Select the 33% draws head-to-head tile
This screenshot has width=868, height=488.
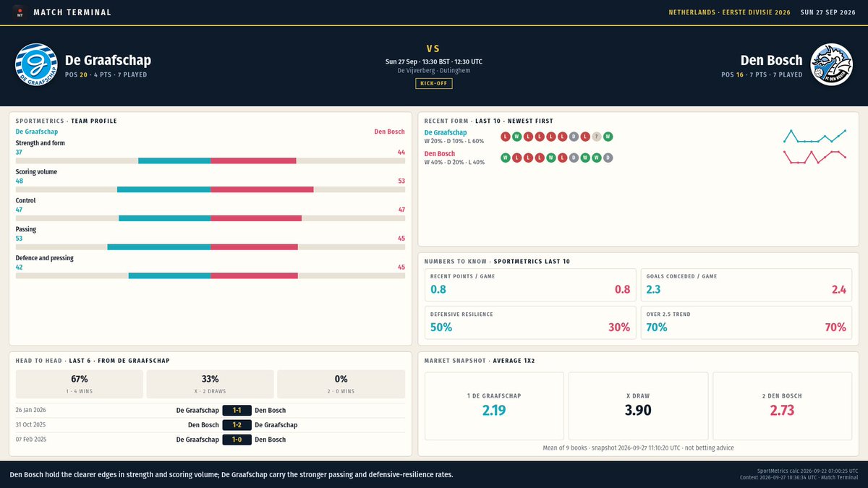(x=210, y=384)
